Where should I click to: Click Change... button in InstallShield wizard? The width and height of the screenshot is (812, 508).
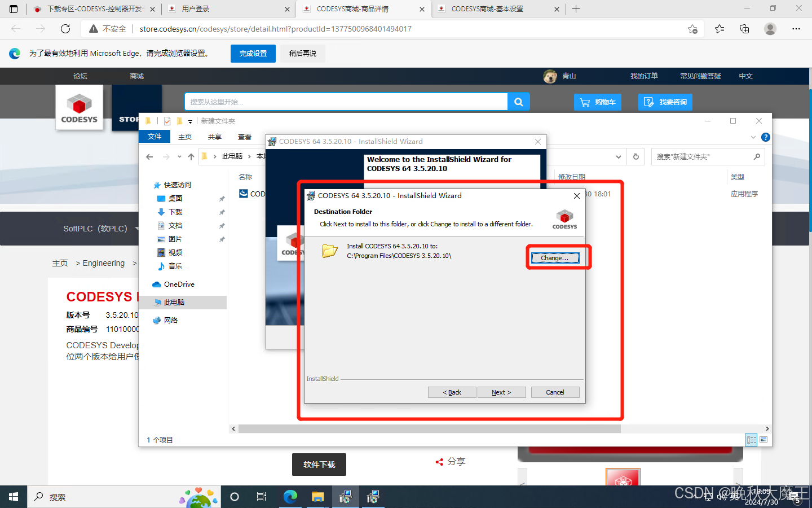coord(555,258)
